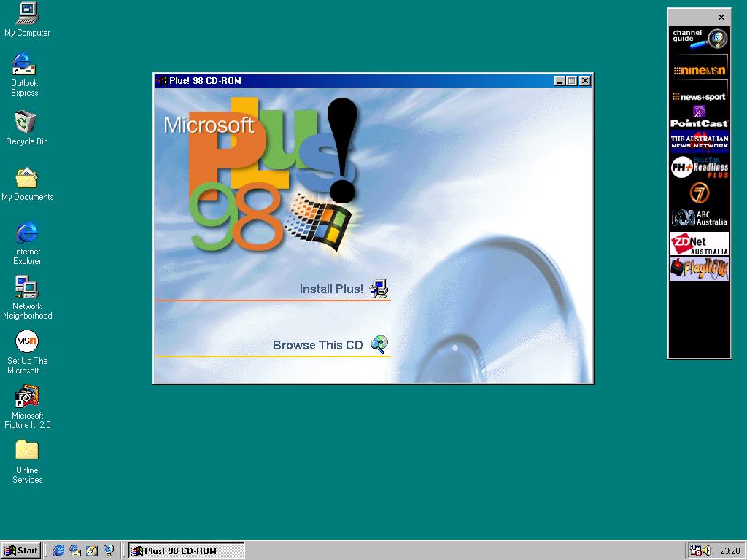The height and width of the screenshot is (560, 747).
Task: Click Plus! 98 CD-ROM taskbar button
Action: [187, 551]
